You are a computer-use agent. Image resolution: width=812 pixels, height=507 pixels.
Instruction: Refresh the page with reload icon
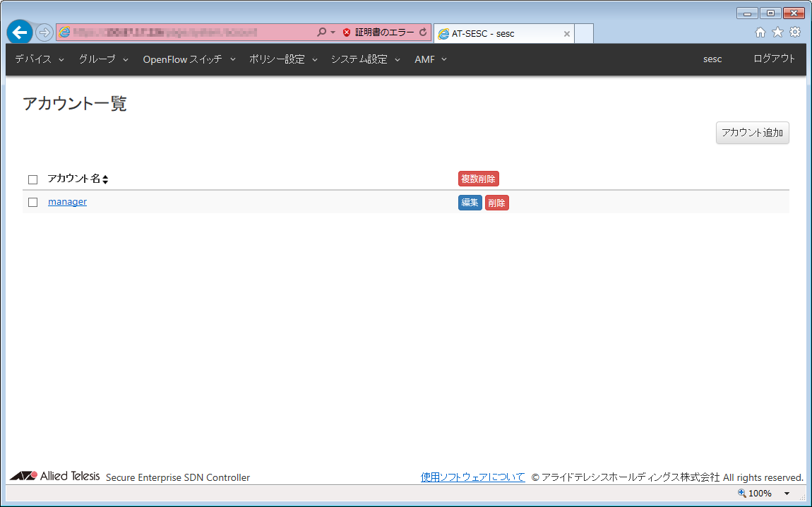(x=423, y=32)
